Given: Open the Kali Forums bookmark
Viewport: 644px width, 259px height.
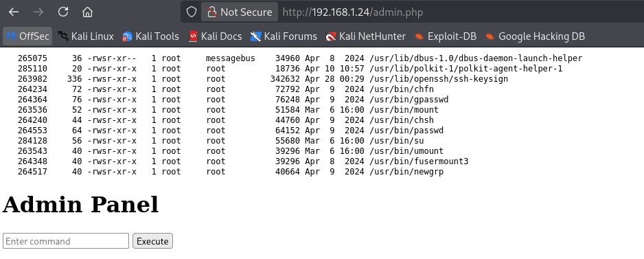Looking at the screenshot, I should tap(284, 36).
